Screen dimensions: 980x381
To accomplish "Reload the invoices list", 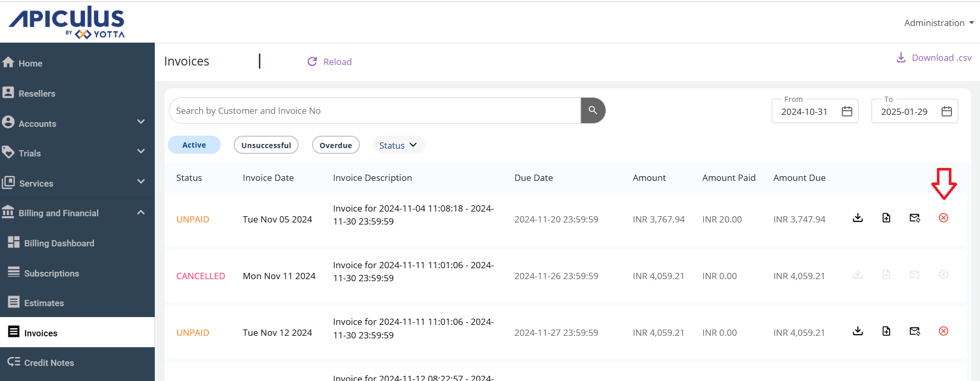I will (330, 62).
